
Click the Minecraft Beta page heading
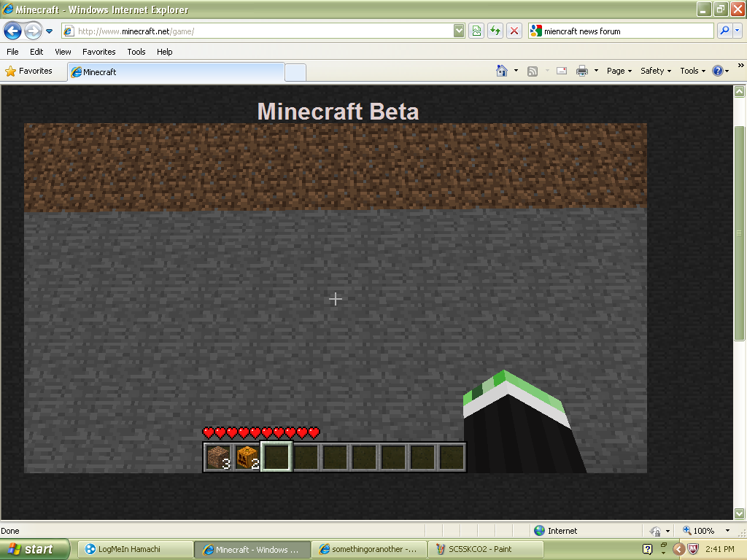pyautogui.click(x=338, y=112)
